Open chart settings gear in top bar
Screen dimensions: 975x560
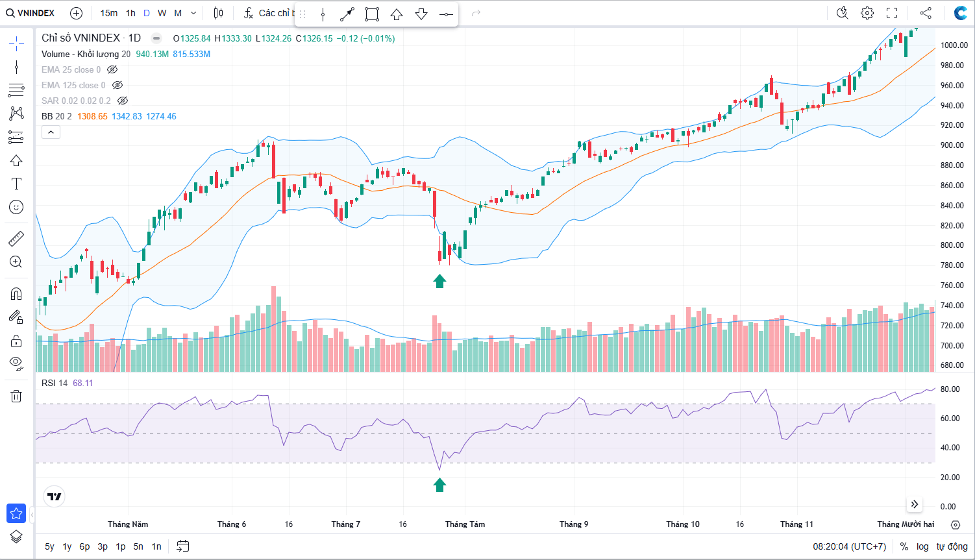867,13
